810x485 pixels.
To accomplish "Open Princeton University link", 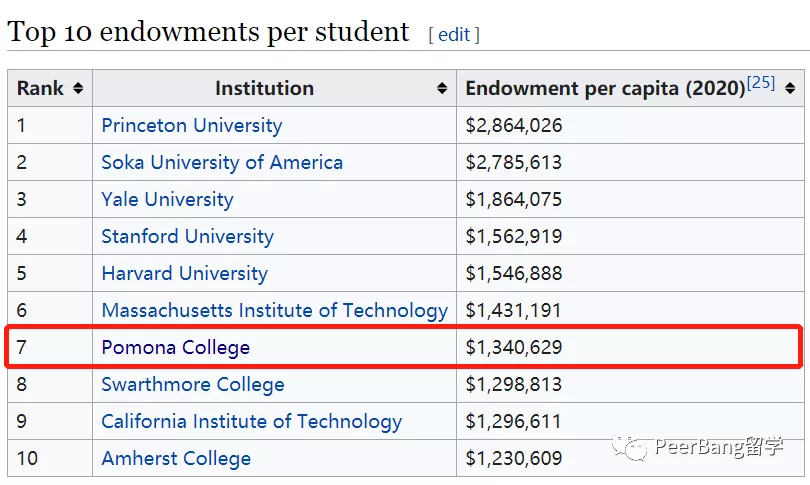I will (191, 126).
